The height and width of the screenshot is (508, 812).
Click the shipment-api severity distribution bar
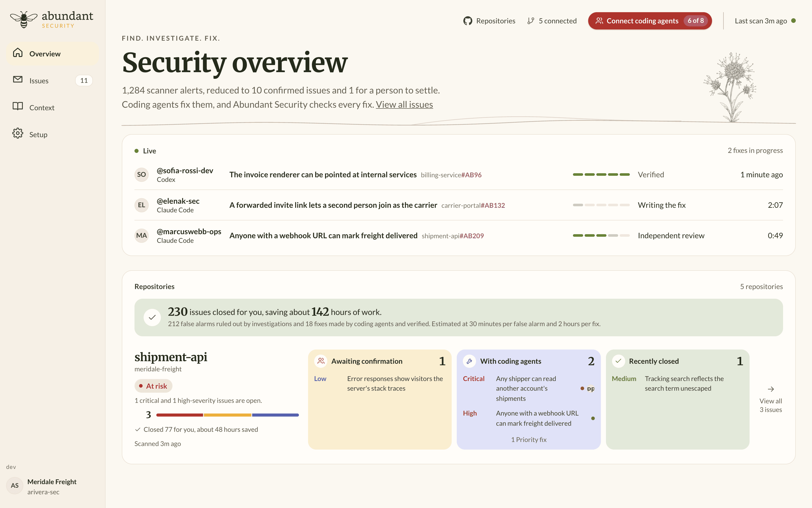[228, 415]
